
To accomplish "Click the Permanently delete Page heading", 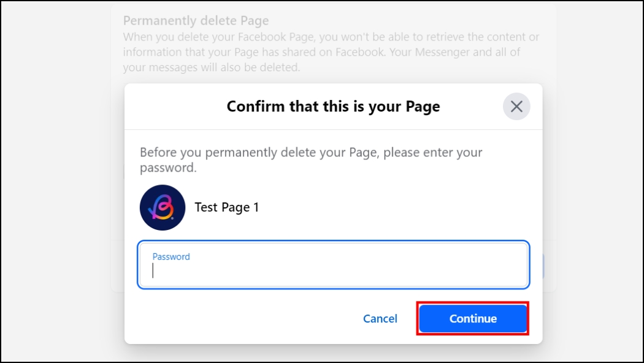I will click(196, 20).
